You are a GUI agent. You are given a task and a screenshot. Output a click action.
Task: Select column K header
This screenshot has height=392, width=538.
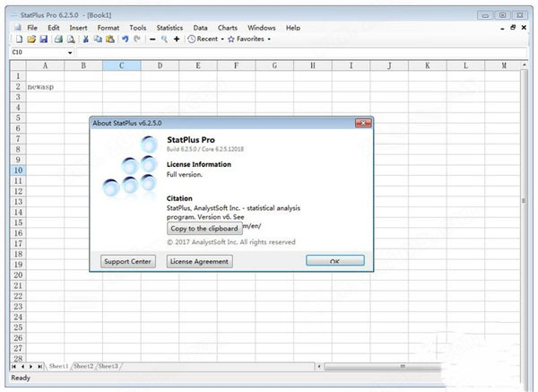tap(427, 65)
